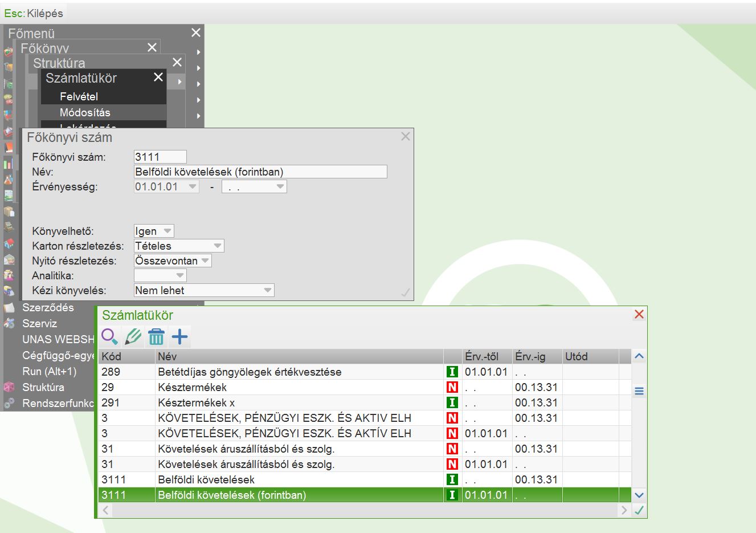
Task: Click the Név text field in the dialog
Action: 260,172
